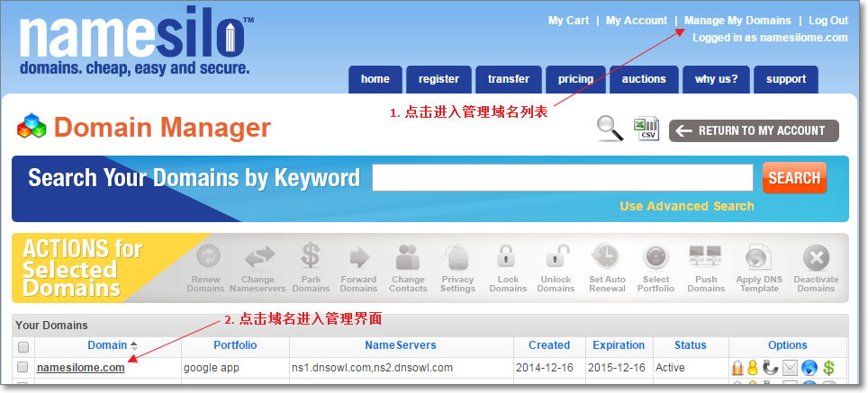Click the orange SEARCH button

click(x=794, y=177)
